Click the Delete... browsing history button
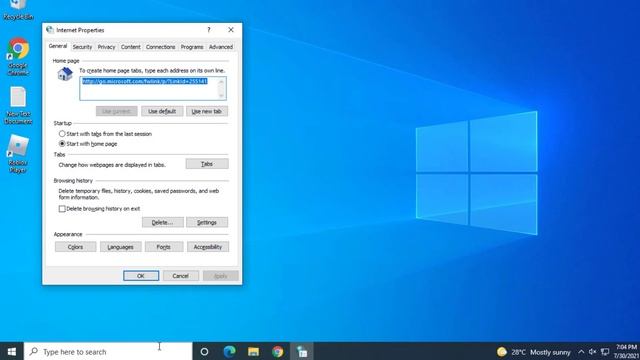Screen dimensions: 640x360 (162, 222)
